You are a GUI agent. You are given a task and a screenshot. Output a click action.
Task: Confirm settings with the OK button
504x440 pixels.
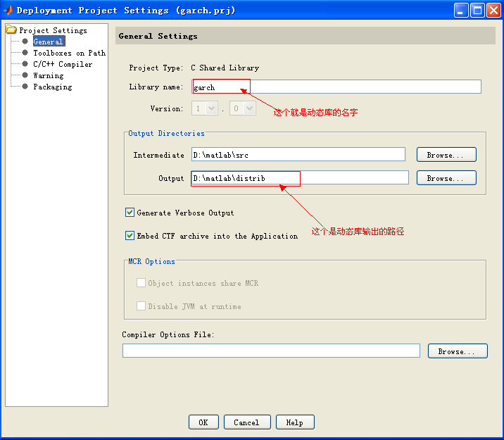tap(203, 422)
